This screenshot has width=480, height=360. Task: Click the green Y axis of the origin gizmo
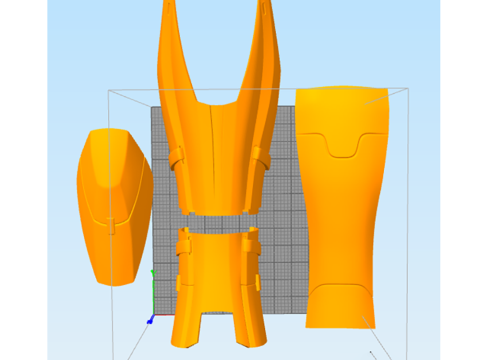153,293
